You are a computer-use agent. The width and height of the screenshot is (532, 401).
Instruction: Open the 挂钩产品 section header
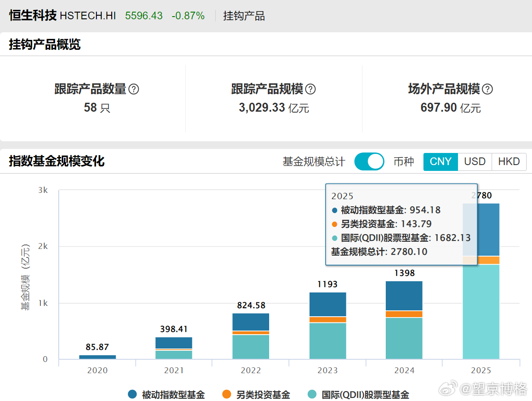pos(244,16)
